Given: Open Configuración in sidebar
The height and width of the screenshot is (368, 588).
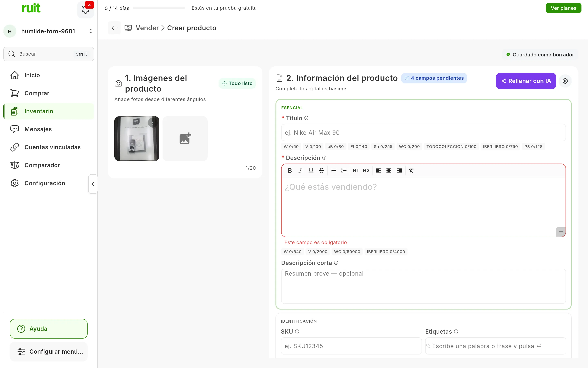Looking at the screenshot, I should (49, 183).
